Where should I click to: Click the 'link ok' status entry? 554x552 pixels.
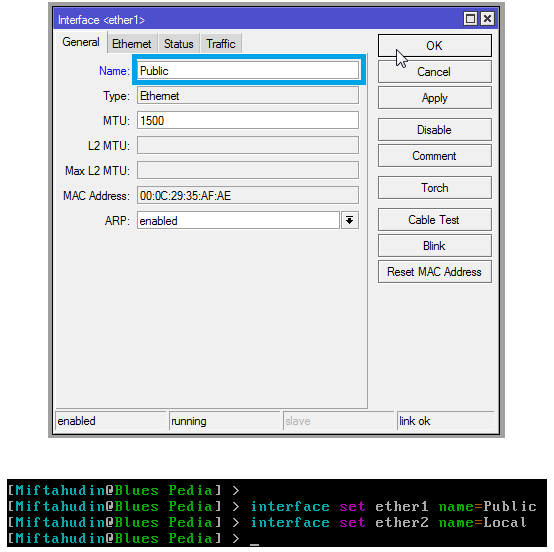pos(446,421)
